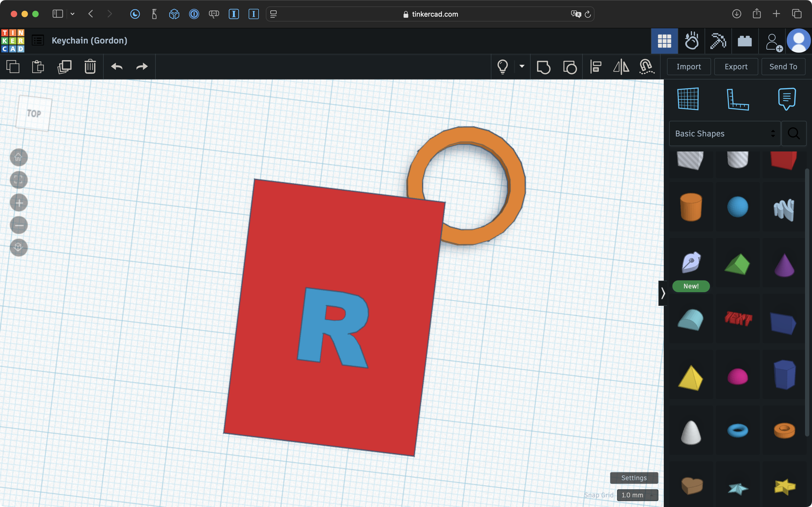Screen dimensions: 812x507
Task: Select the red Text shape thumbnail
Action: (738, 318)
